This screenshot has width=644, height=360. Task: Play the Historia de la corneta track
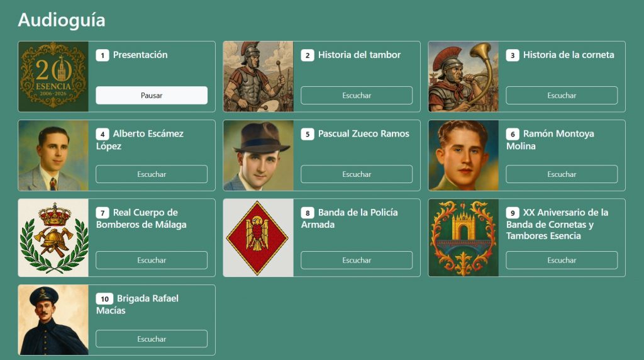[x=562, y=95]
